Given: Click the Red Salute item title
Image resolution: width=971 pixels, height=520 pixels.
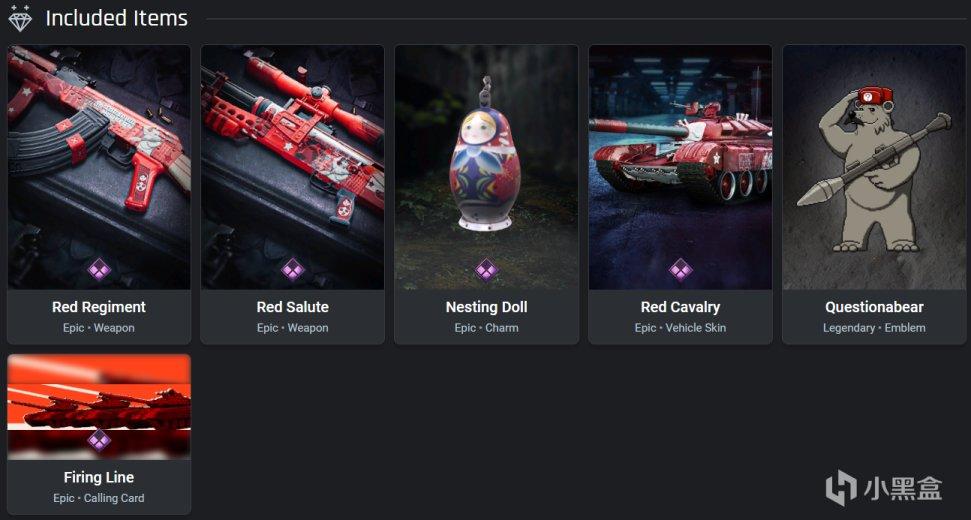Looking at the screenshot, I should 293,307.
